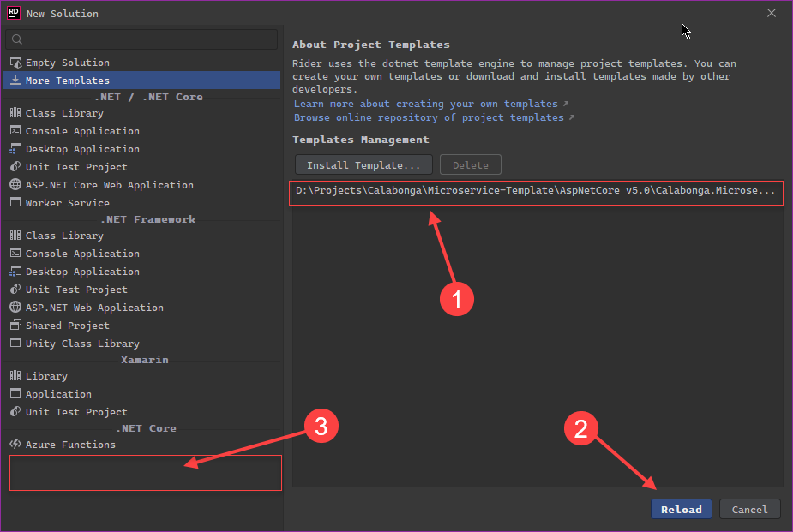Click the Cancel button

[749, 509]
